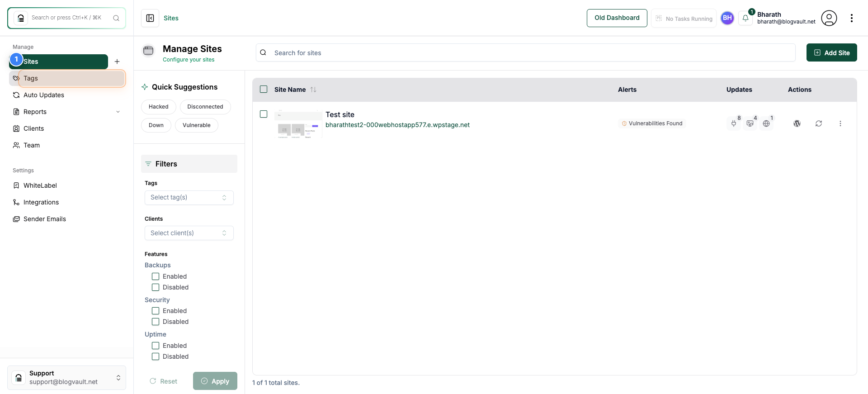
Task: Filter by Hacked suggestion
Action: [159, 107]
